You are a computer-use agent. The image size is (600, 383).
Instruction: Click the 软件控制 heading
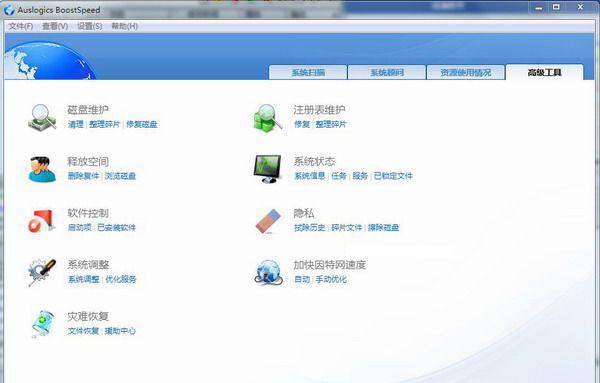(88, 213)
